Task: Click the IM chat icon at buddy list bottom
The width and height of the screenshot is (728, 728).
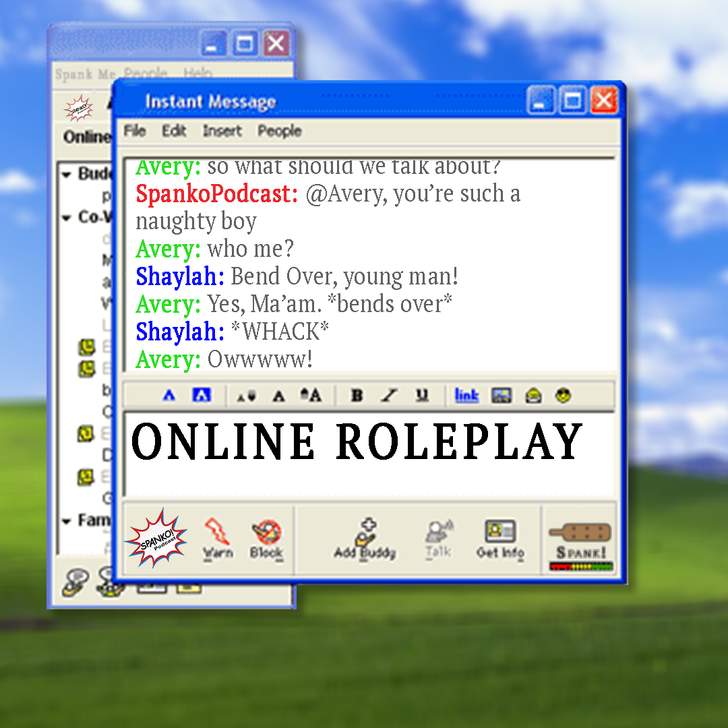Action: 75,582
